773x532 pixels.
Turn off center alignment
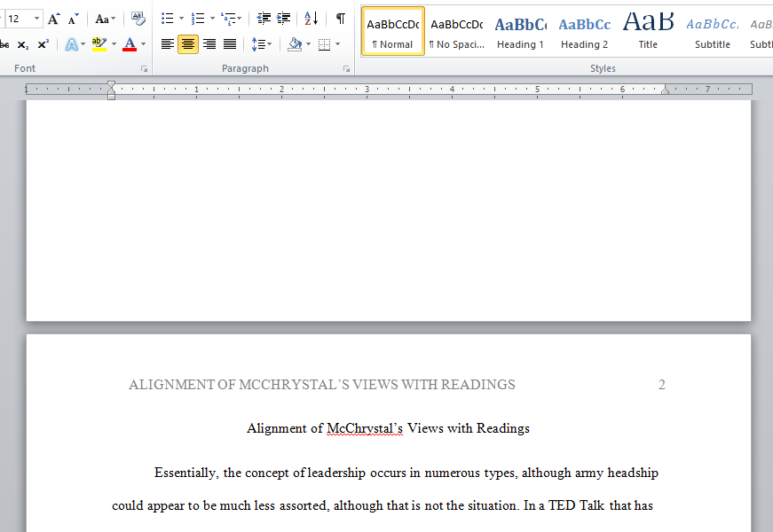[188, 44]
